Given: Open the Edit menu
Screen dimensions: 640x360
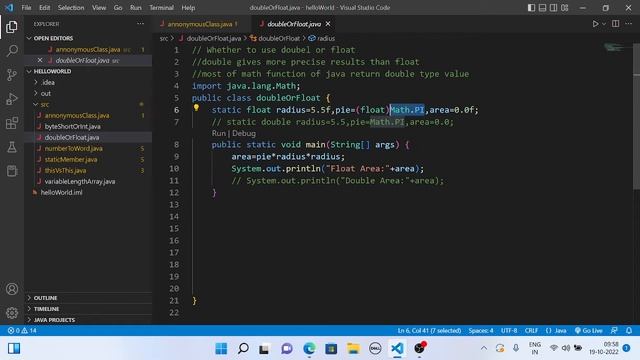Looking at the screenshot, I should [x=44, y=8].
